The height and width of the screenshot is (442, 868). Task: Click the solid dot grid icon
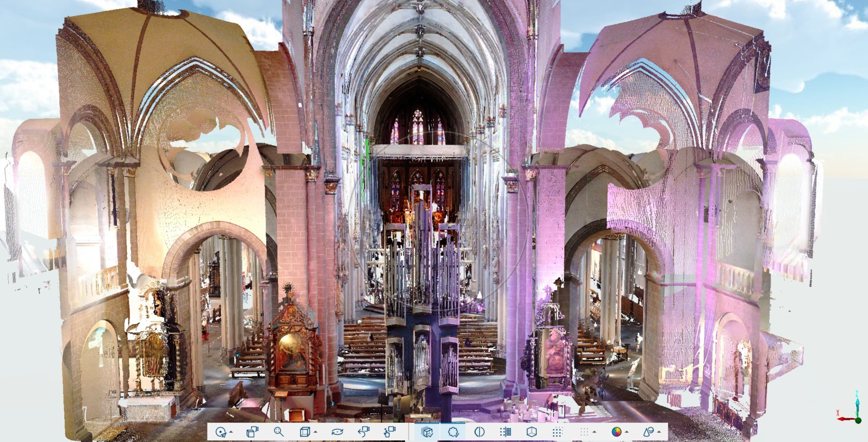point(558,432)
